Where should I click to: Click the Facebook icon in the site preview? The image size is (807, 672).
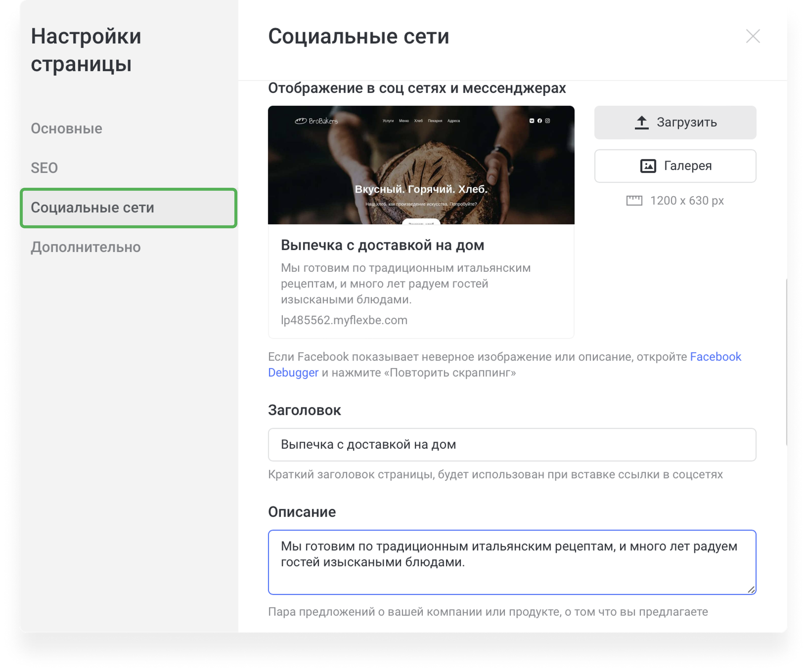(x=540, y=121)
